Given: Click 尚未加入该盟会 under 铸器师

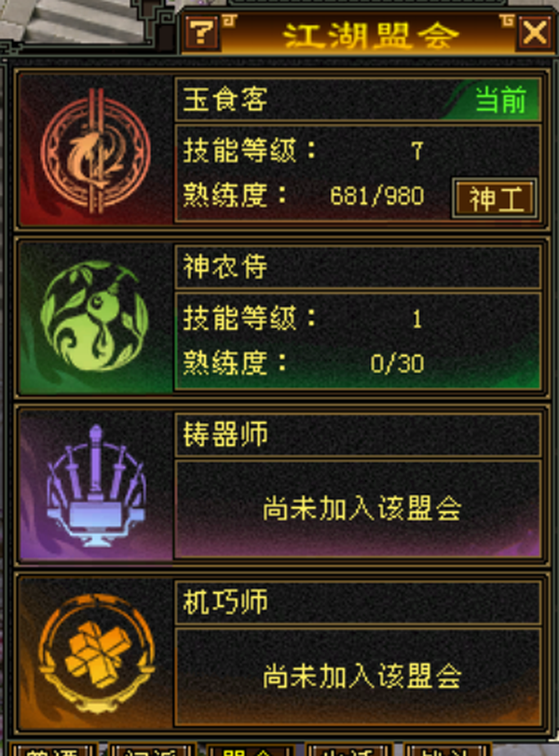Looking at the screenshot, I should pyautogui.click(x=361, y=509).
